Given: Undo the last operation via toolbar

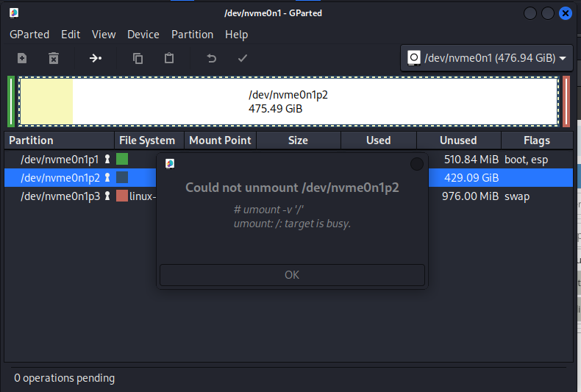Looking at the screenshot, I should tap(212, 58).
